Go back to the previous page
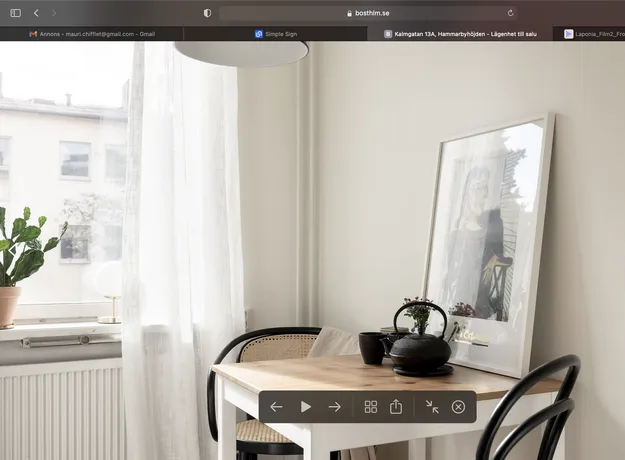The image size is (625, 460). (36, 13)
